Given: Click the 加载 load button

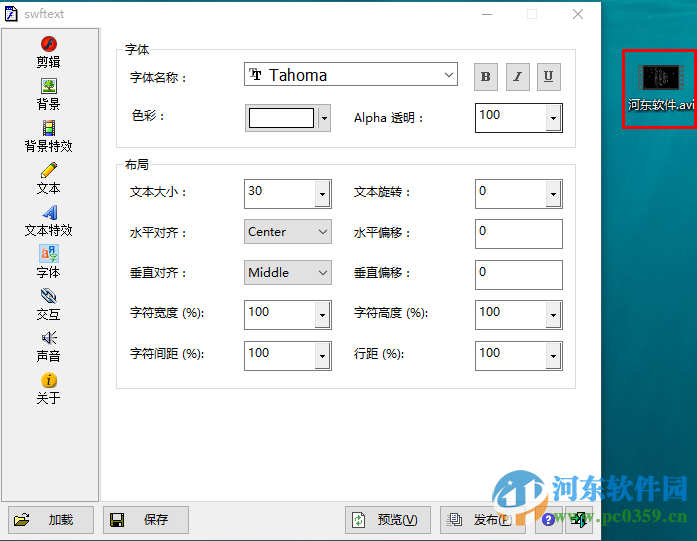Looking at the screenshot, I should click(x=51, y=519).
